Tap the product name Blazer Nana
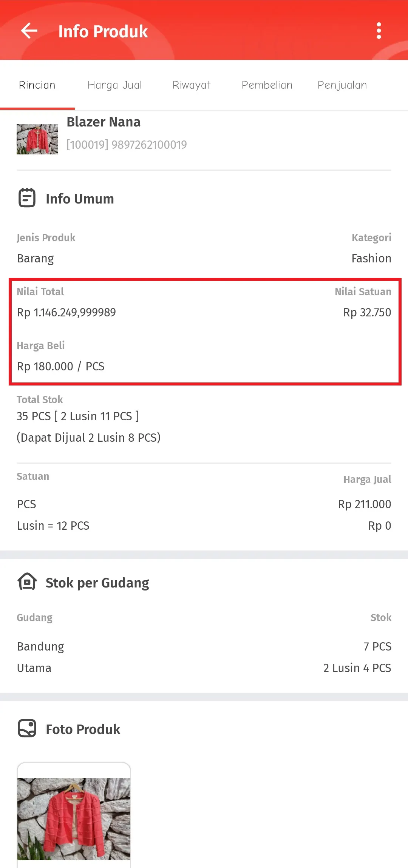 tap(103, 122)
